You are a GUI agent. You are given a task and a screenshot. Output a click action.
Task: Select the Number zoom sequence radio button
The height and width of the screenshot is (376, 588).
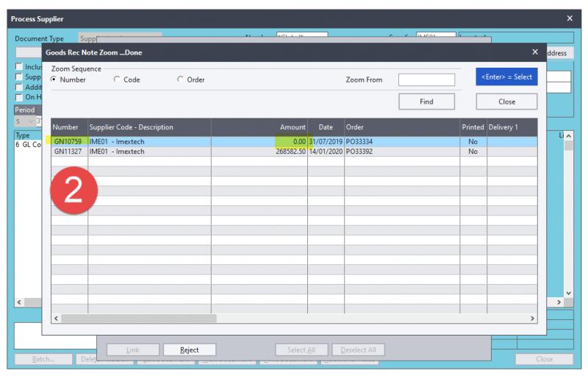tap(54, 79)
